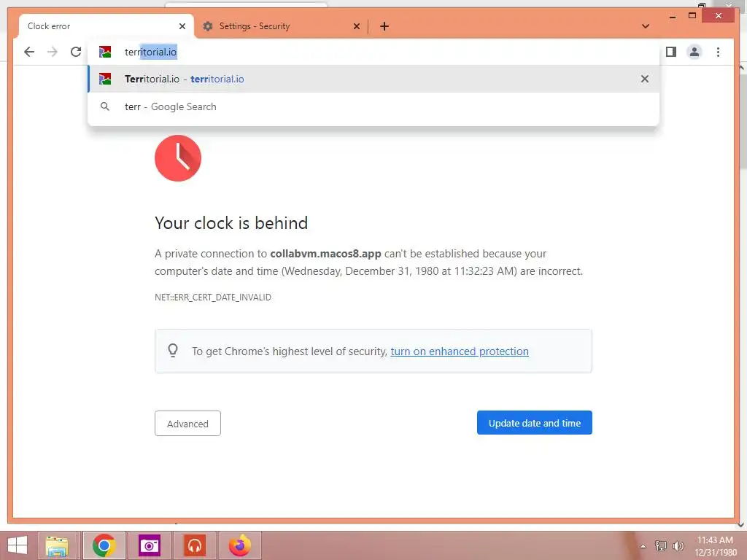The image size is (747, 560).
Task: Select the Territorial.io autocomplete suggestion
Action: point(373,79)
